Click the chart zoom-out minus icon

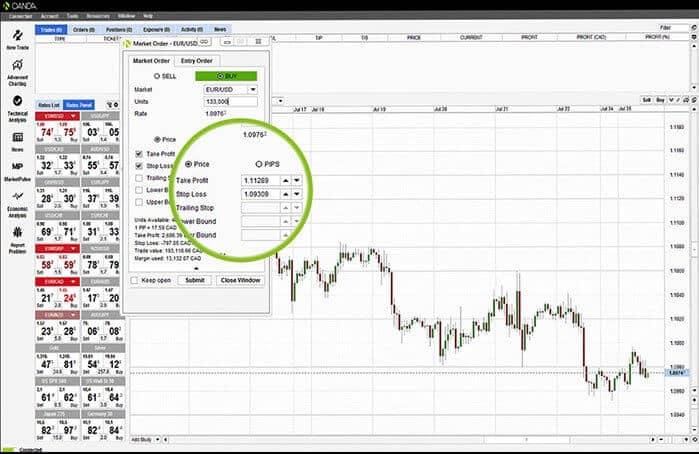point(661,440)
